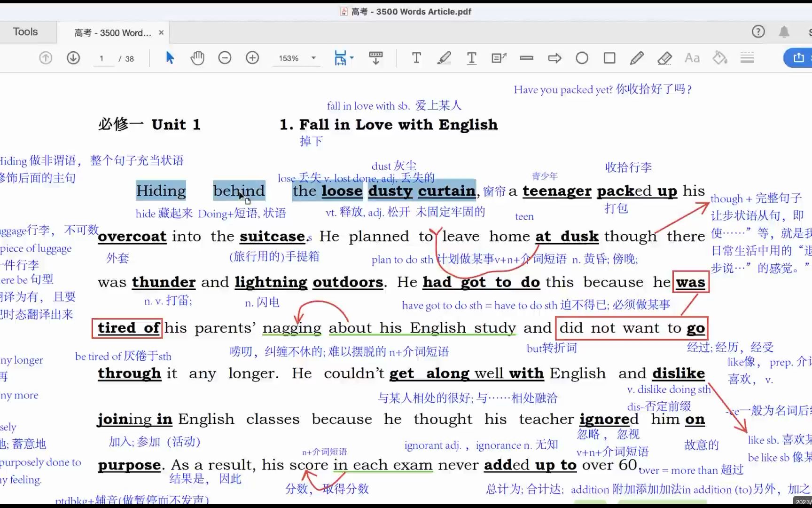The height and width of the screenshot is (508, 812).
Task: Open the line thickness options
Action: coord(747,58)
